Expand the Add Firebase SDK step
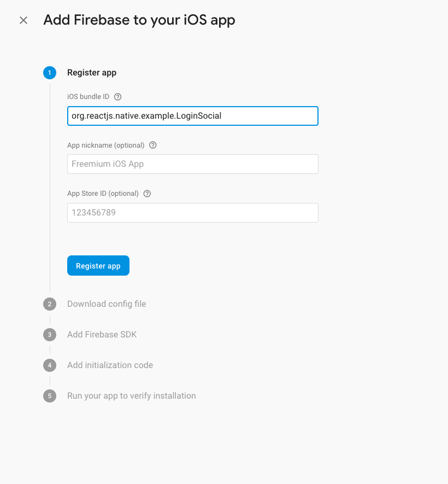This screenshot has width=448, height=484. (x=102, y=335)
